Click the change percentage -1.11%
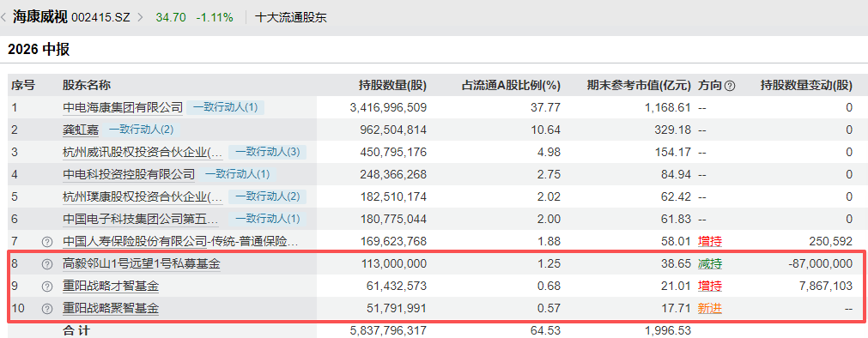The width and height of the screenshot is (868, 338). 215,17
